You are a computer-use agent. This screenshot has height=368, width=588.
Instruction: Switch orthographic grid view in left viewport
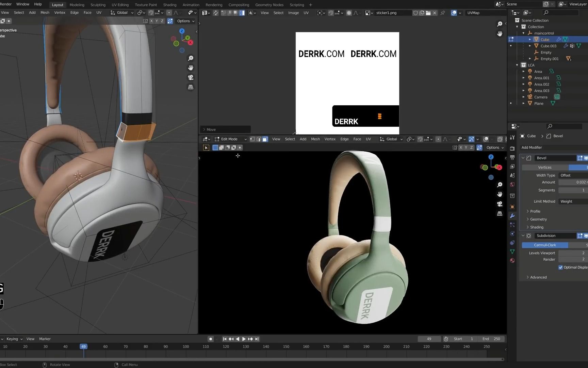click(x=191, y=87)
